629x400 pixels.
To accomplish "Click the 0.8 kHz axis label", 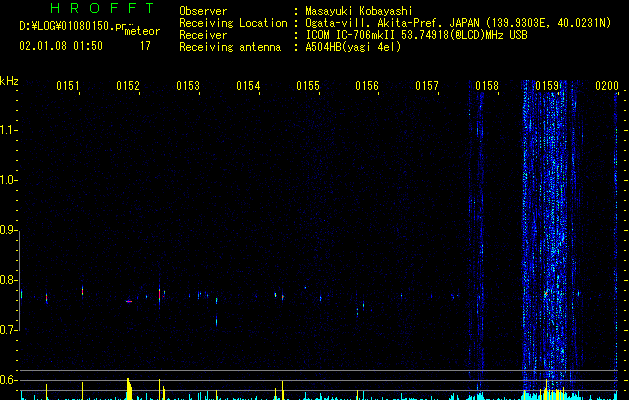I will point(8,280).
